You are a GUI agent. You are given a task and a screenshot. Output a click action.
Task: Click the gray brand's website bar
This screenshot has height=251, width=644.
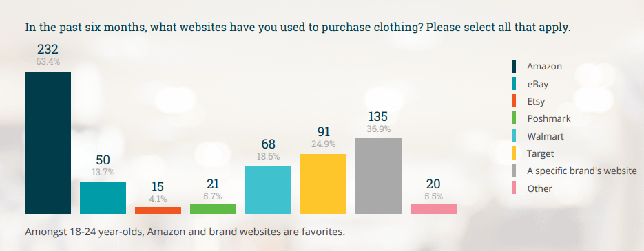click(x=378, y=176)
